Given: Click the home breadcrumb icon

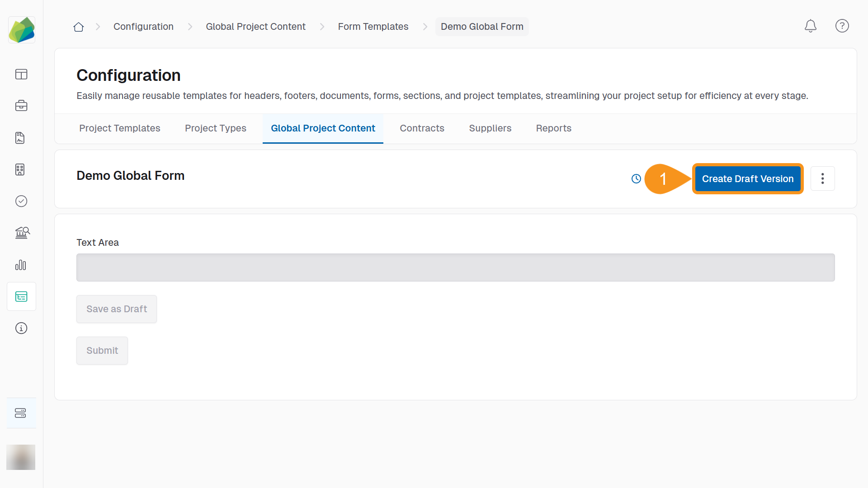Looking at the screenshot, I should (79, 27).
